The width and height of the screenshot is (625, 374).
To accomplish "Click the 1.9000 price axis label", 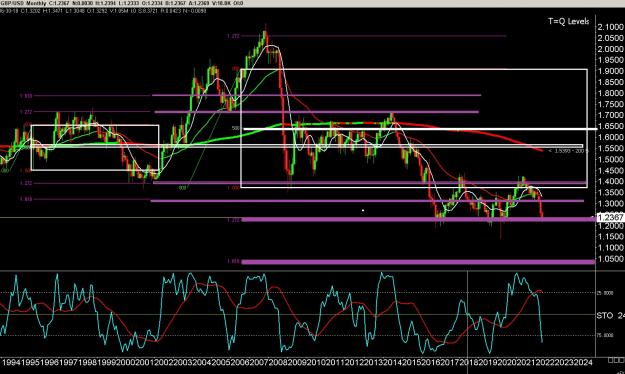I will click(611, 71).
